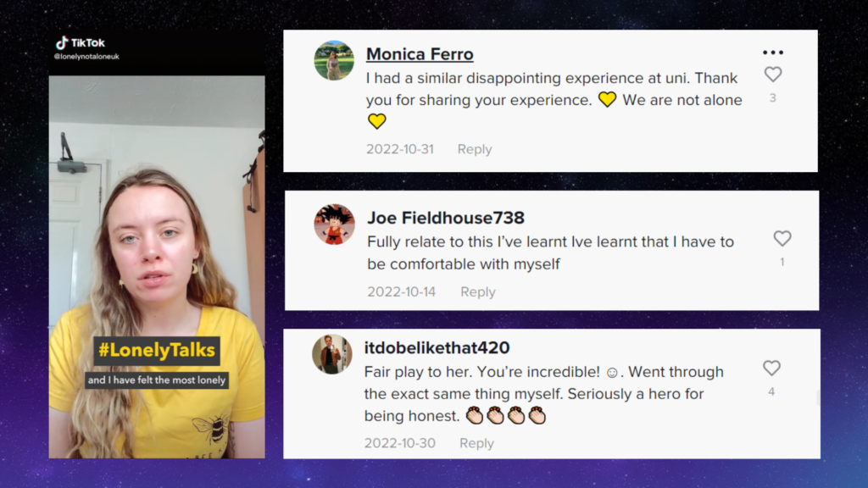Reply to Monica Ferro's comment

coord(475,149)
